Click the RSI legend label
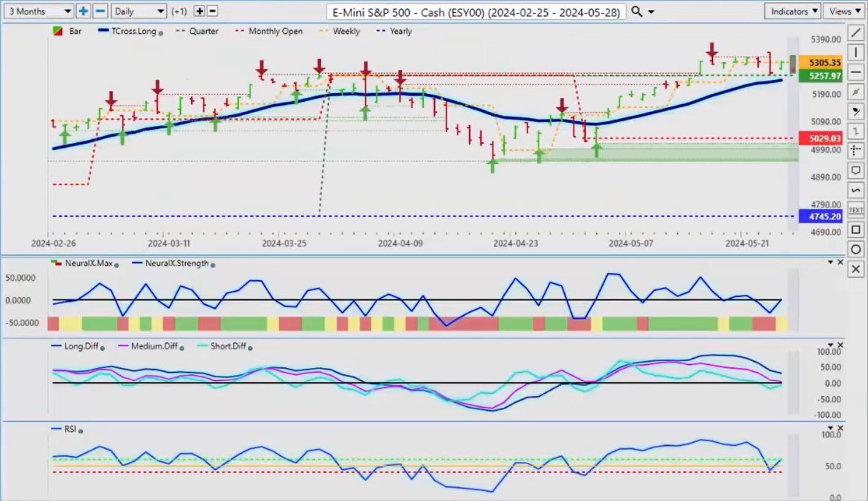 click(71, 429)
